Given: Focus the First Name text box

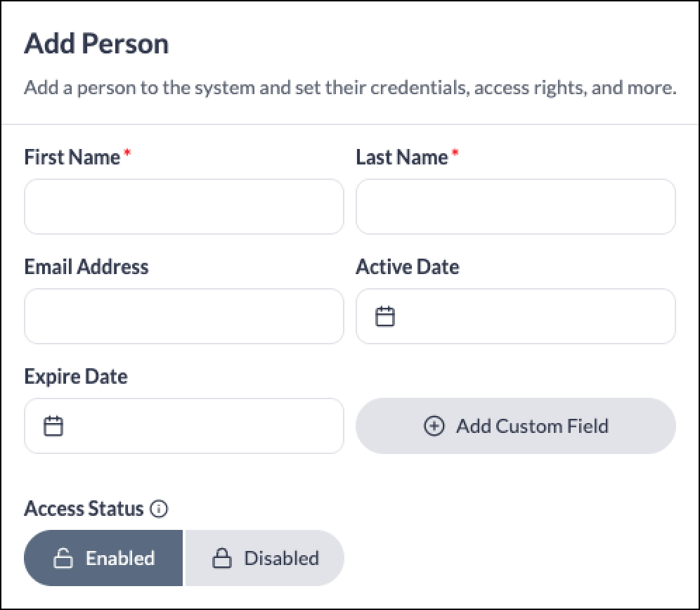Looking at the screenshot, I should coord(184,207).
